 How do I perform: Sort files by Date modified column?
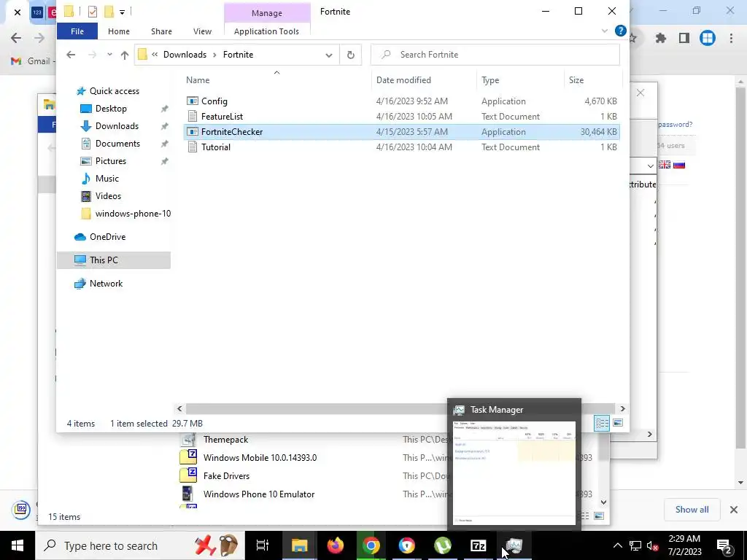[403, 80]
